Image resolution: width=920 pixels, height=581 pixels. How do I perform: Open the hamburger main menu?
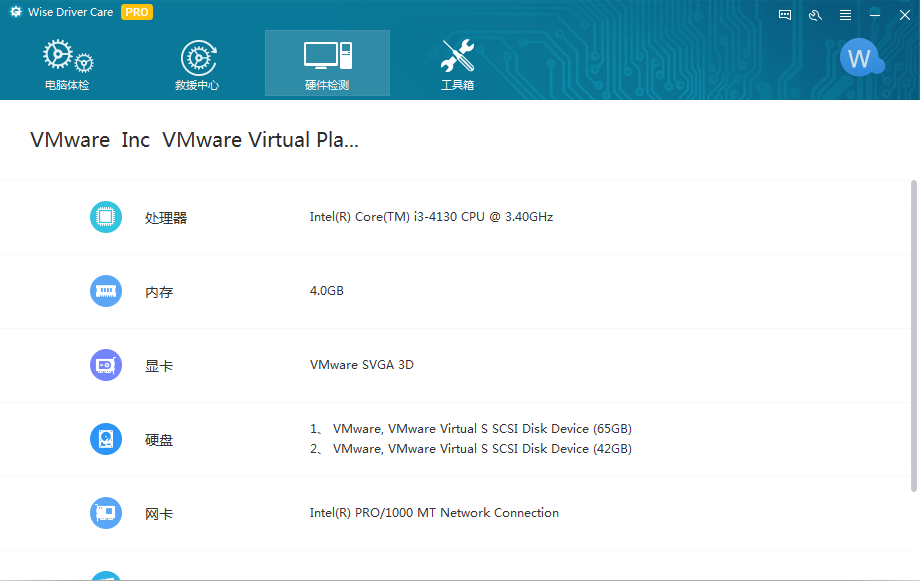click(845, 15)
